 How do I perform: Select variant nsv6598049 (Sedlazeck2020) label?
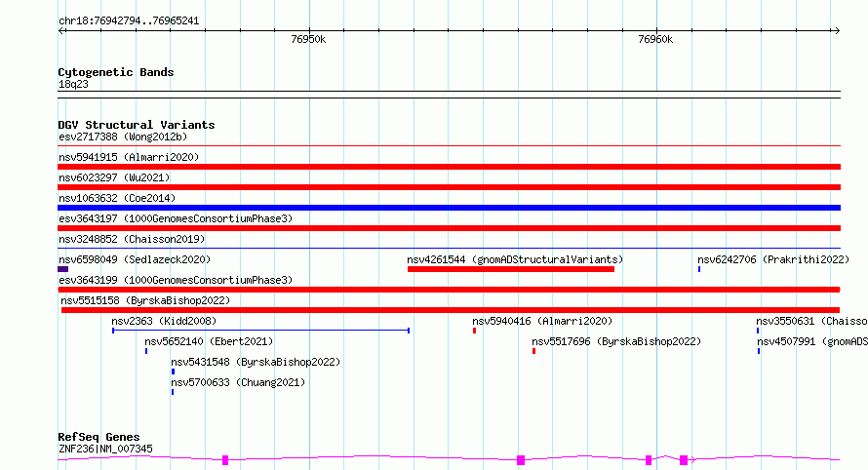pyautogui.click(x=135, y=259)
